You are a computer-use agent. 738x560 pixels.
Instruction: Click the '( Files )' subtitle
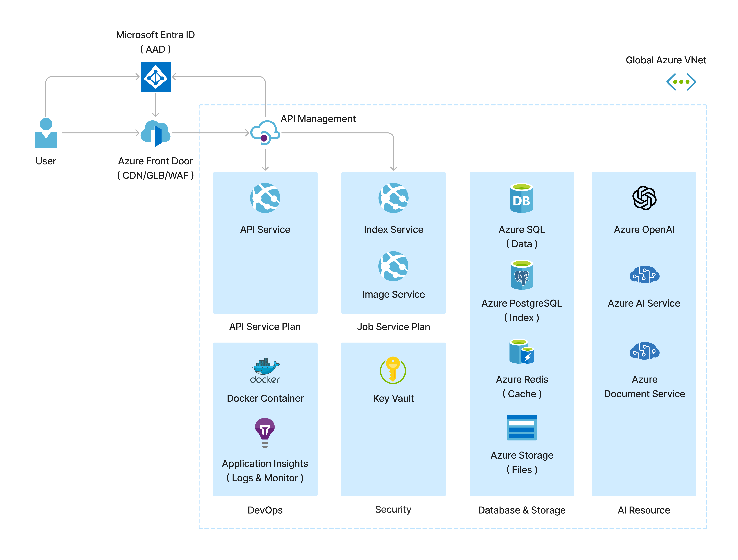pyautogui.click(x=522, y=470)
